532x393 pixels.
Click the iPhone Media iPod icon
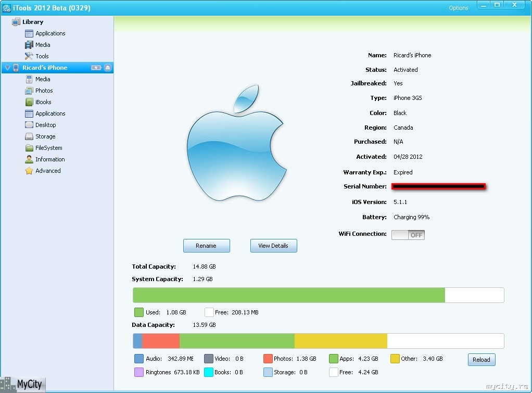pos(29,79)
